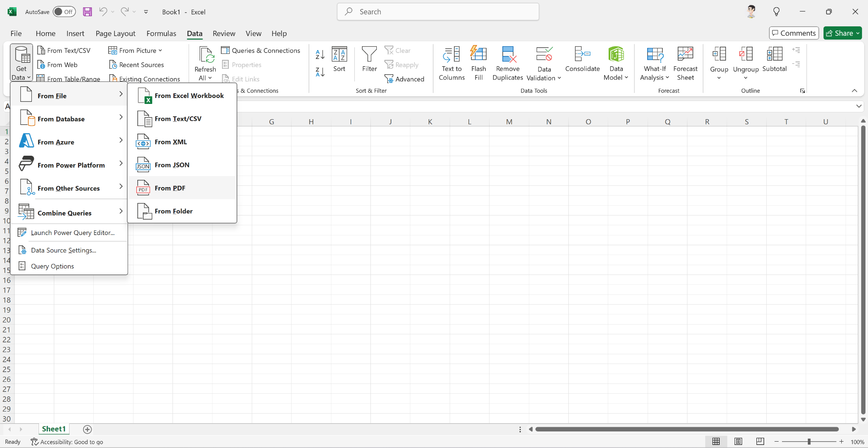Open the File tab
The height and width of the screenshot is (448, 868).
tap(16, 34)
